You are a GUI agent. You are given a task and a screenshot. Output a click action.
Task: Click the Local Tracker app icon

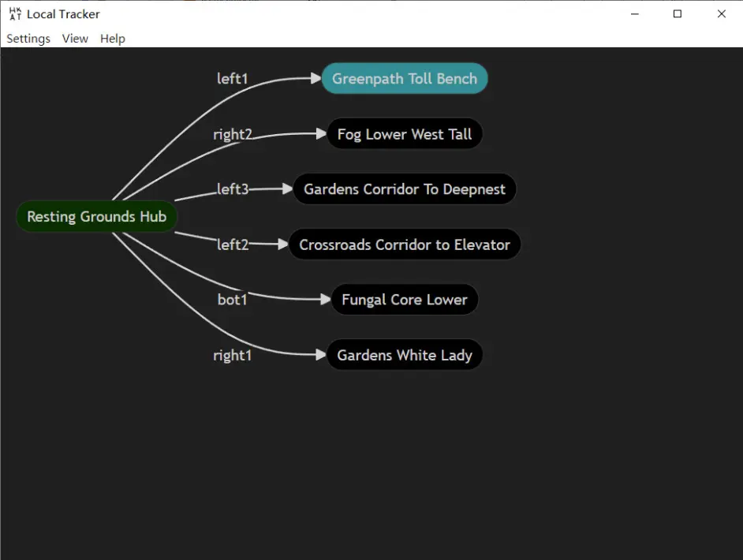coord(15,13)
